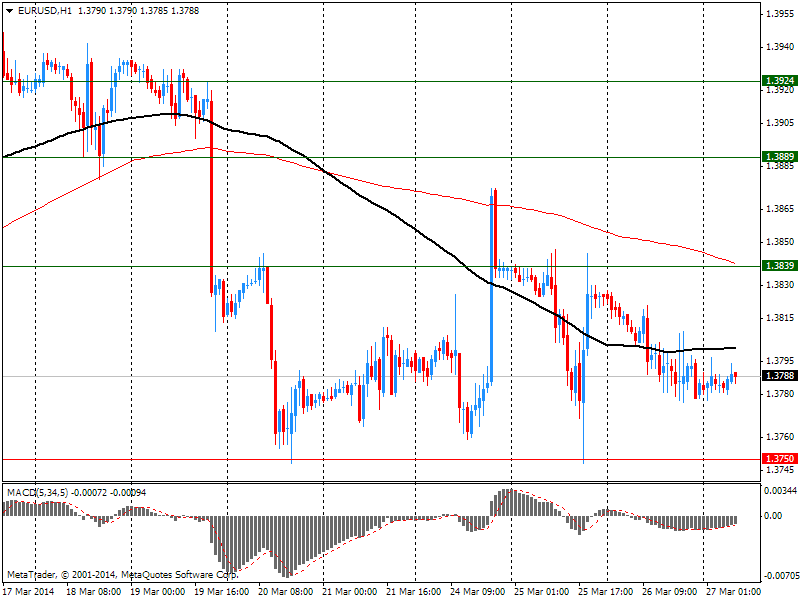Click the triangle arrow beside EURUSD,H1
800x600 pixels.
(10, 10)
